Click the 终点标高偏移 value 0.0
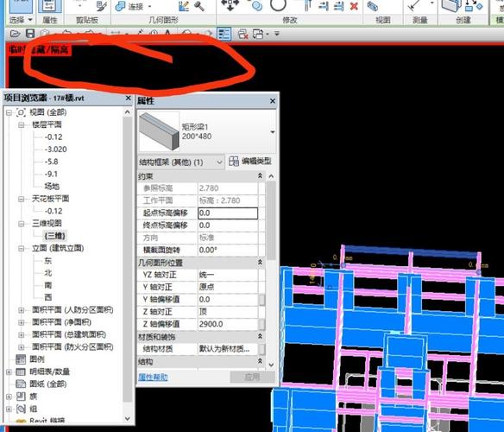The width and height of the screenshot is (504, 432). pyautogui.click(x=228, y=226)
